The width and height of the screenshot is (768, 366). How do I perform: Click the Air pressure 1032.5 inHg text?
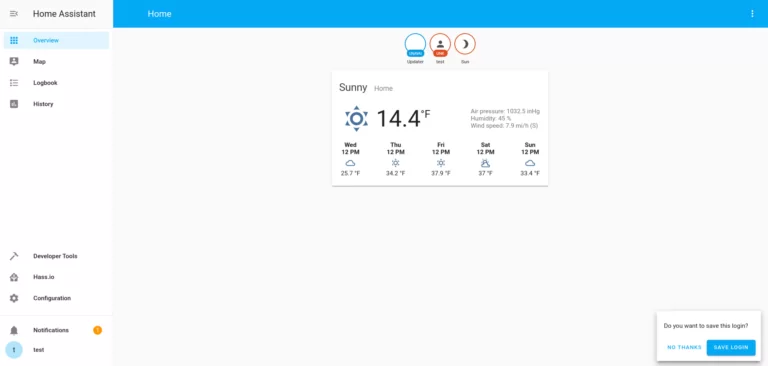tap(505, 111)
